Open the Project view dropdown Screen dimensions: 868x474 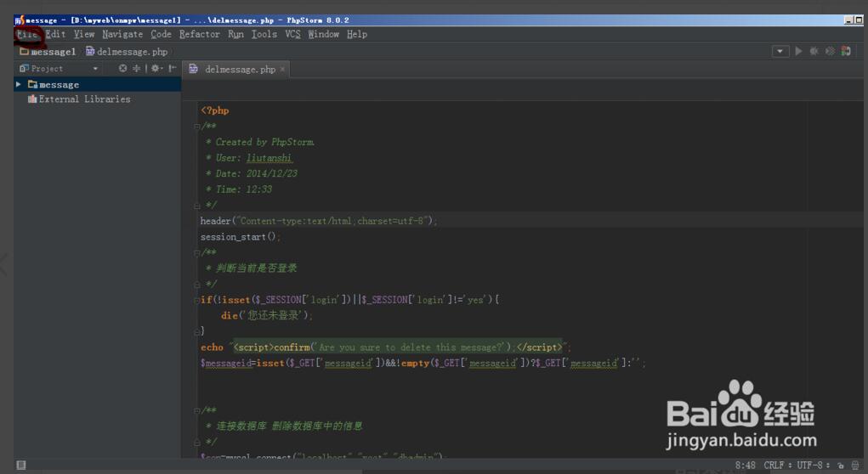[95, 69]
